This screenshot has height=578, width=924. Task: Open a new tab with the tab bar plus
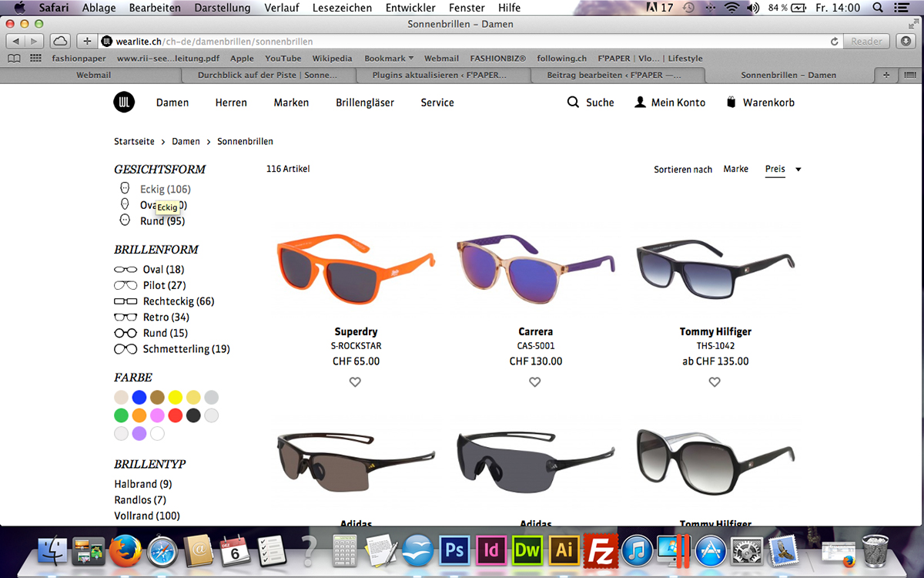coord(885,75)
